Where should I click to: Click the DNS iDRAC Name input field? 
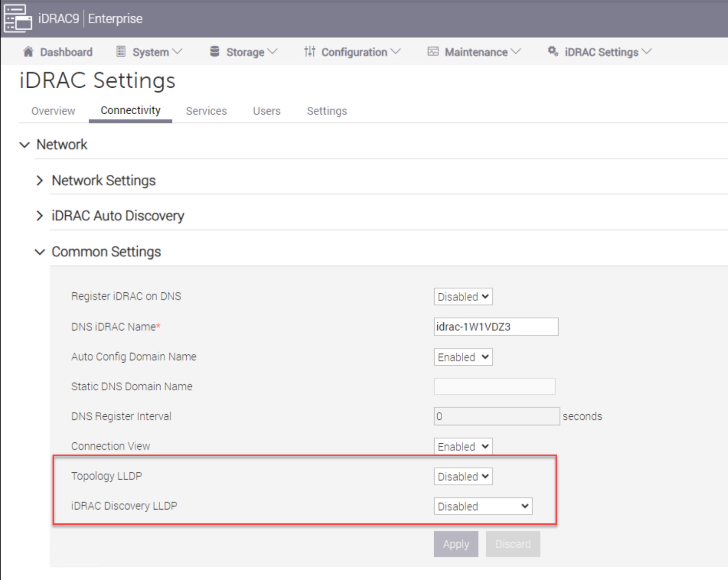tap(495, 327)
